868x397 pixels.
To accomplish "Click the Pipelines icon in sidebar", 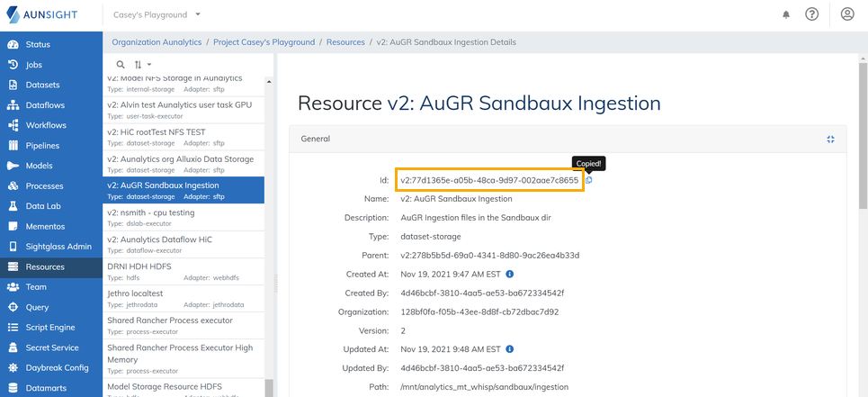I will (13, 146).
